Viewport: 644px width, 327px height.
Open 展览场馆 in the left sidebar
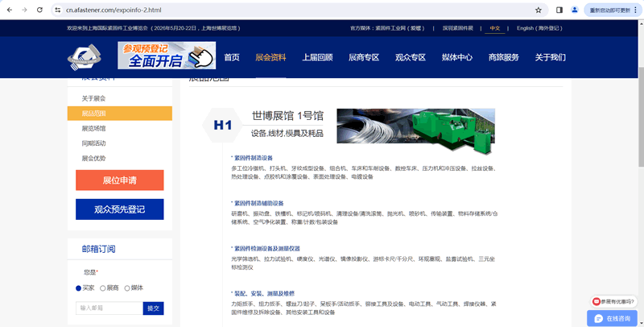coord(93,128)
